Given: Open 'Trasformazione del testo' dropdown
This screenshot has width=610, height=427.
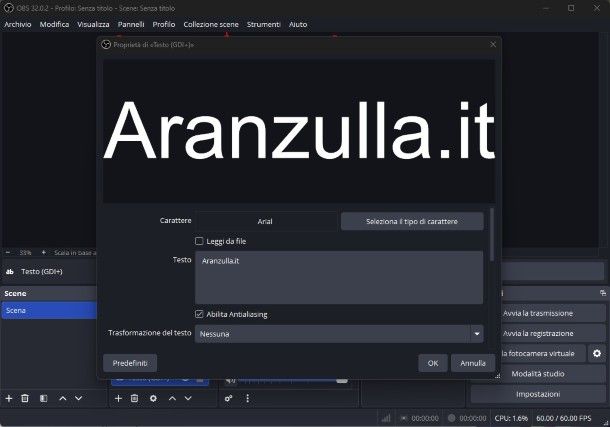Looking at the screenshot, I should 339,334.
